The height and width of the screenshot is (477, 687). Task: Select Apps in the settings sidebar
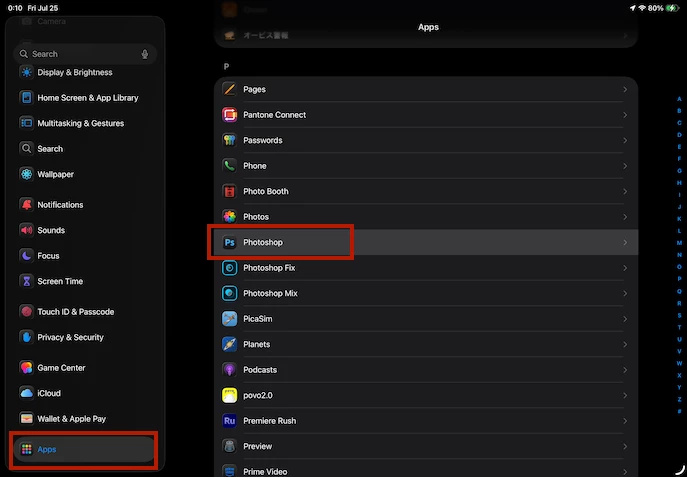[84, 449]
